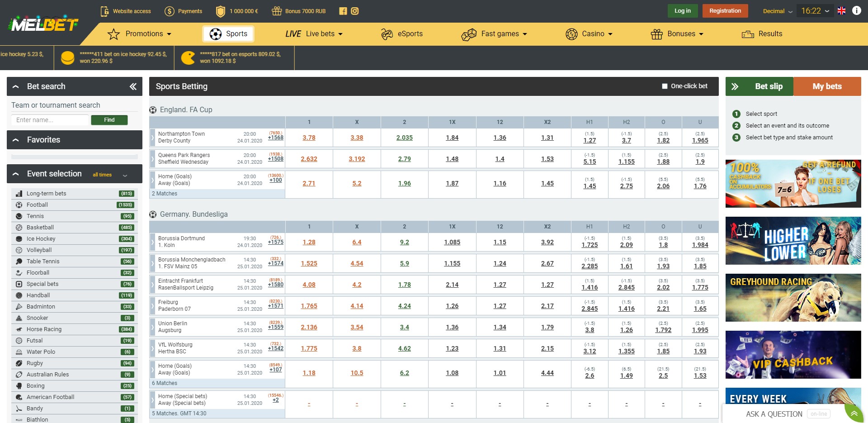Open the Decimal odds format dropdown
This screenshot has width=868, height=423.
[x=778, y=11]
